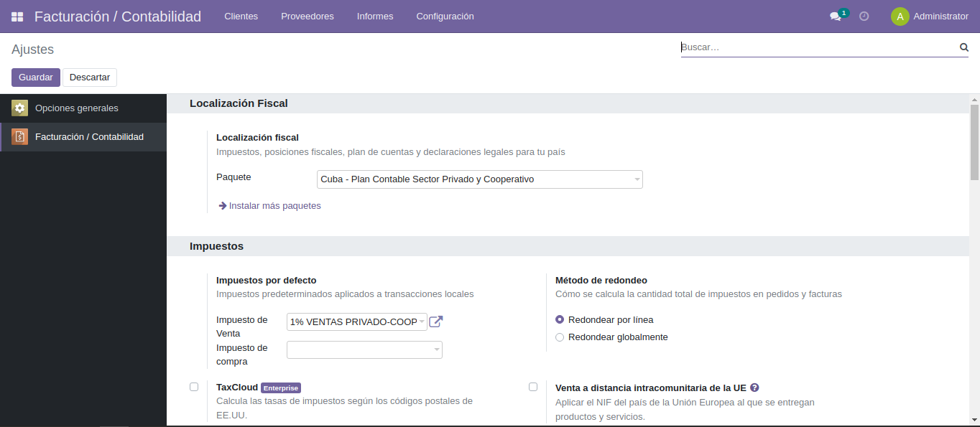This screenshot has height=427, width=980.
Task: Click inside the Buscar search field
Action: point(790,47)
